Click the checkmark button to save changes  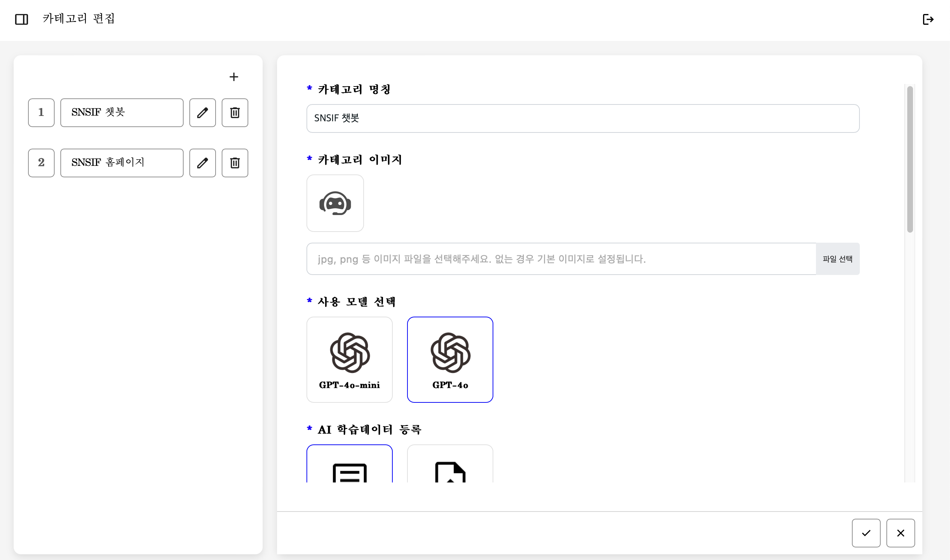(866, 533)
